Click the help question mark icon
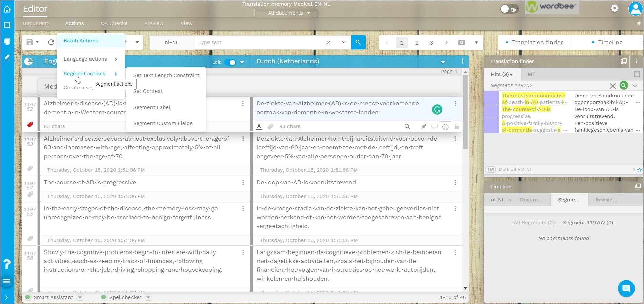This screenshot has width=644, height=304. click(x=7, y=264)
